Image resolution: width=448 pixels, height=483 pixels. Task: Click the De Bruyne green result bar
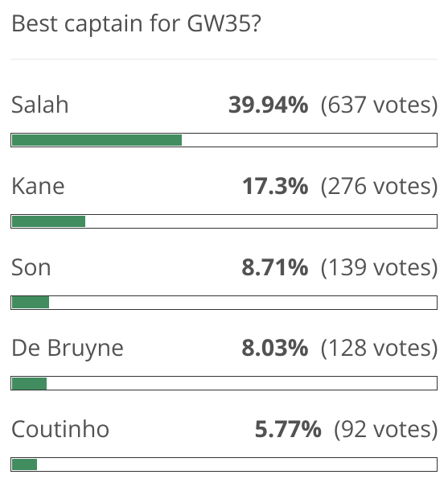(29, 384)
